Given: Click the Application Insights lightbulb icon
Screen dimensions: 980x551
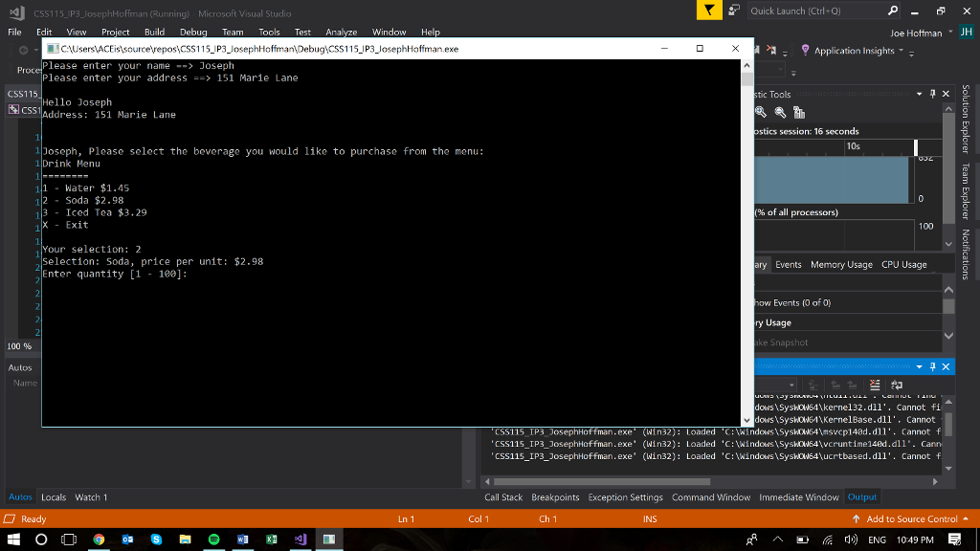Looking at the screenshot, I should (805, 51).
